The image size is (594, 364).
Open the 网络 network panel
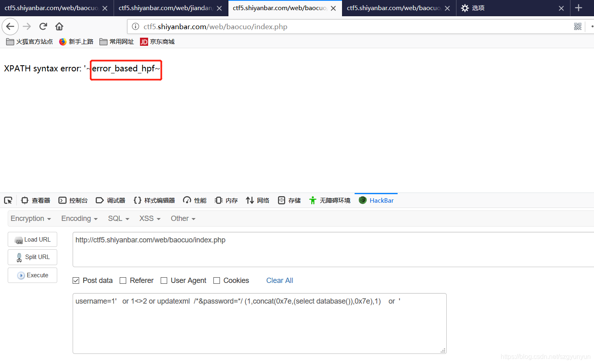click(258, 200)
